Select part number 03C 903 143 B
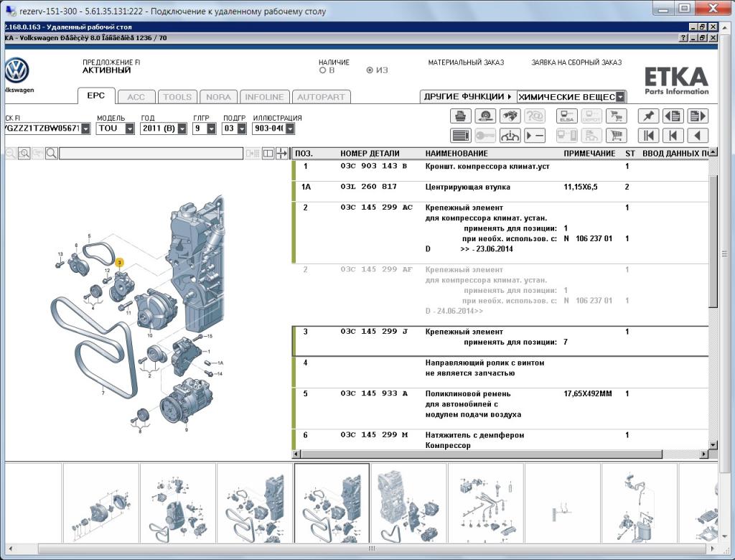This screenshot has height=560, width=735. 373,166
